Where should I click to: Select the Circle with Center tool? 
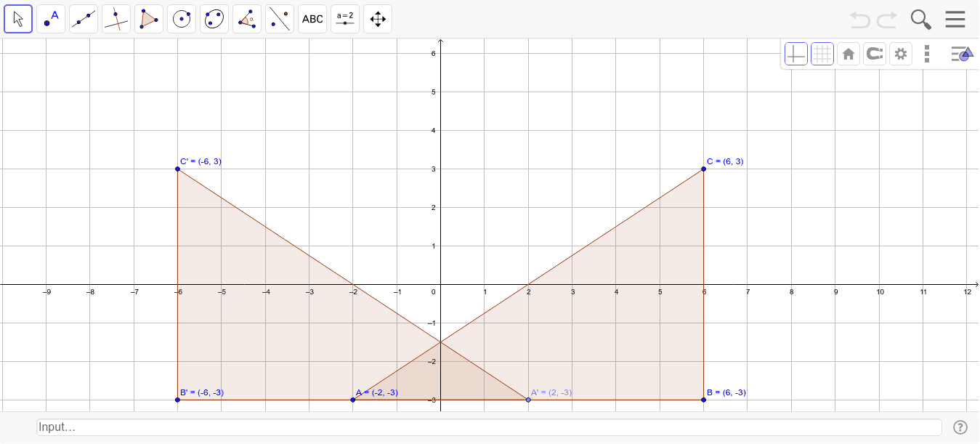[182, 19]
